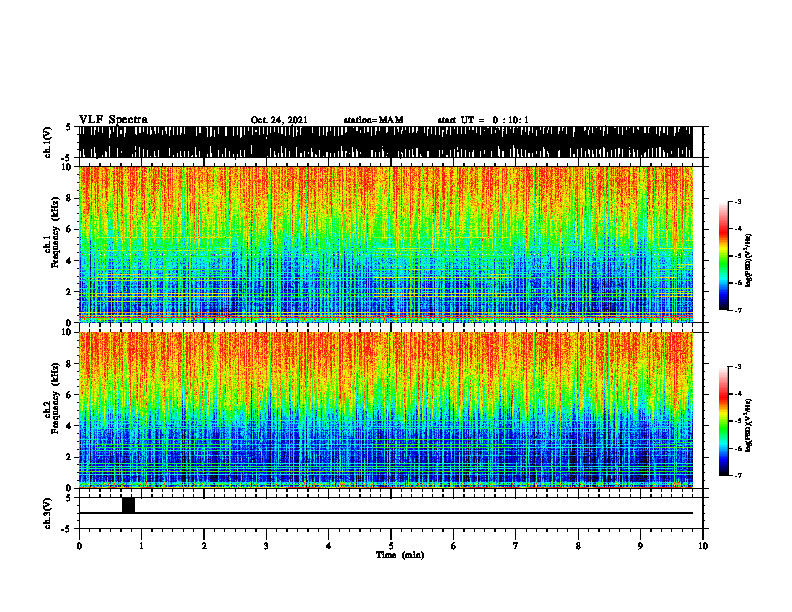Click the ch.1 frequency tick "8" kHz
The image size is (792, 612).
[69, 198]
